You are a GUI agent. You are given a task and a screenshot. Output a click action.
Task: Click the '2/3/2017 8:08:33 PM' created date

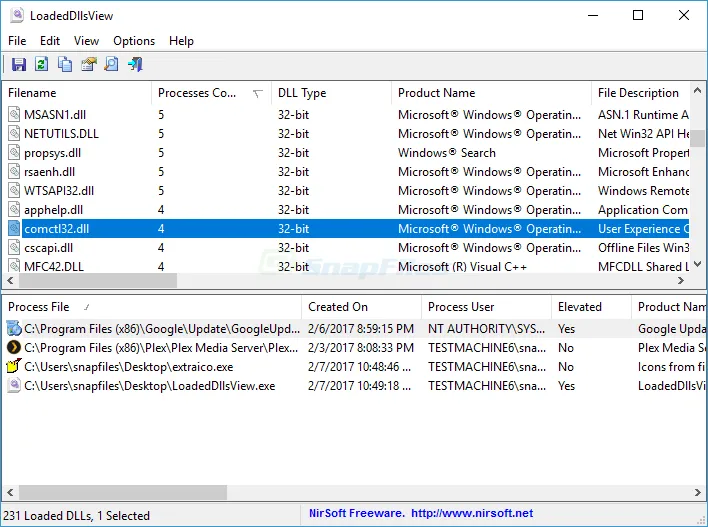361,348
